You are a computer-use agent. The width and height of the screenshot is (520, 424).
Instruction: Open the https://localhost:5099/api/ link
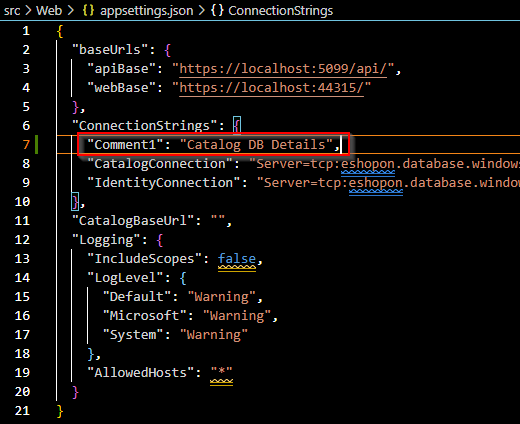coord(283,69)
